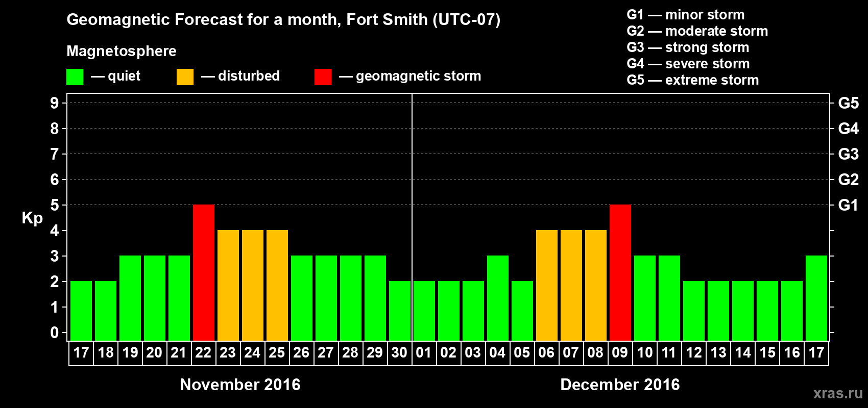Click the red bar for November 22
This screenshot has width=868, height=408.
(x=204, y=273)
